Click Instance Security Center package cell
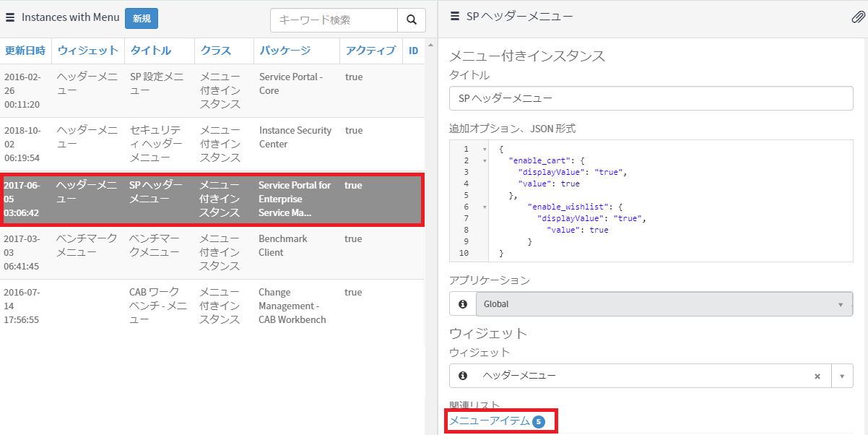868x435 pixels. (x=295, y=137)
